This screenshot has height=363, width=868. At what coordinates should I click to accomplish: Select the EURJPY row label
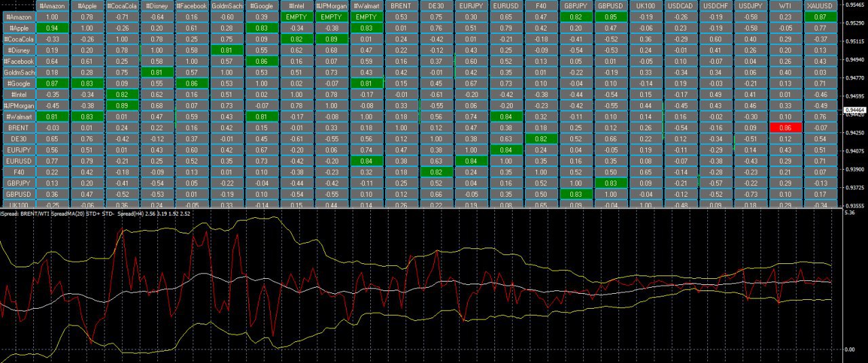18,149
